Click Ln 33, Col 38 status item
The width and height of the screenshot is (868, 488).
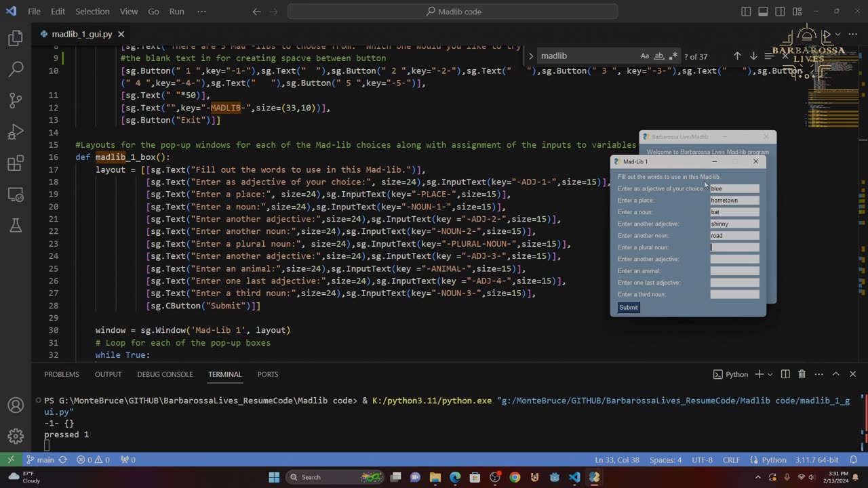(616, 460)
